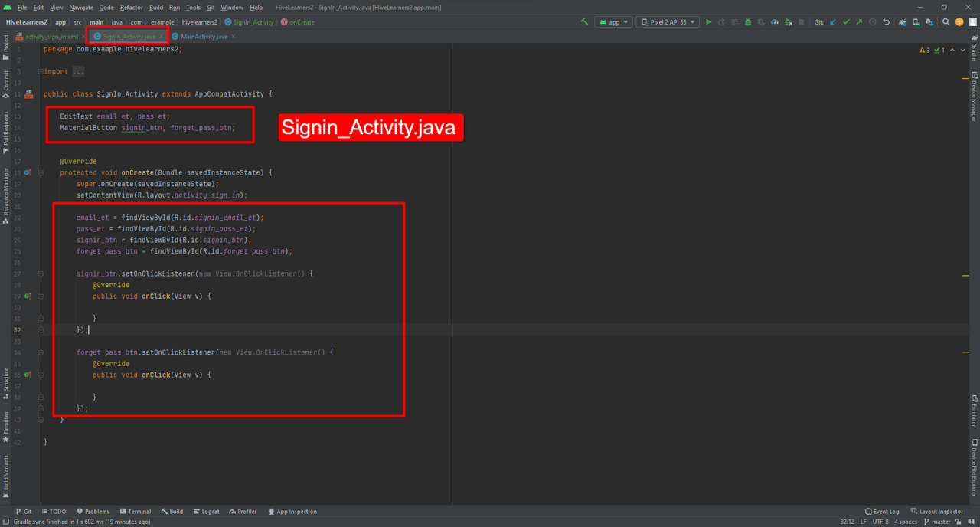Open the Project tool window
This screenshot has width=980, height=527.
click(6, 47)
